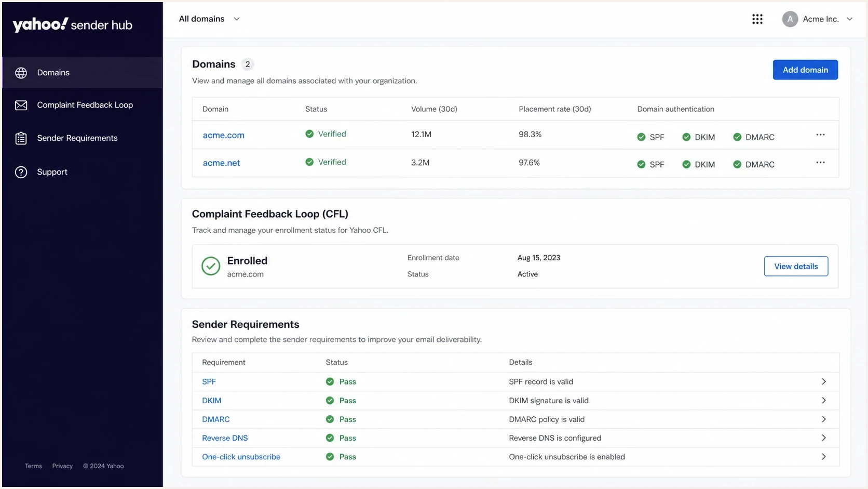This screenshot has width=868, height=489.
Task: Click 'One-click unsubscribe is enabled' details text
Action: click(x=567, y=457)
